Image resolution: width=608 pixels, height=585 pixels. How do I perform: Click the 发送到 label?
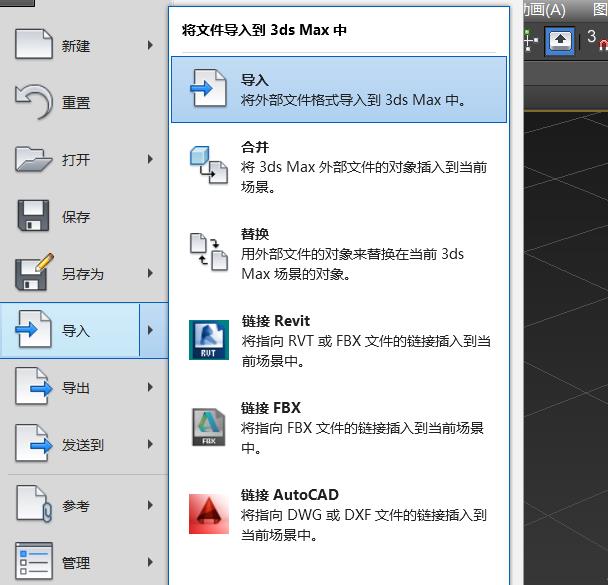pyautogui.click(x=83, y=445)
